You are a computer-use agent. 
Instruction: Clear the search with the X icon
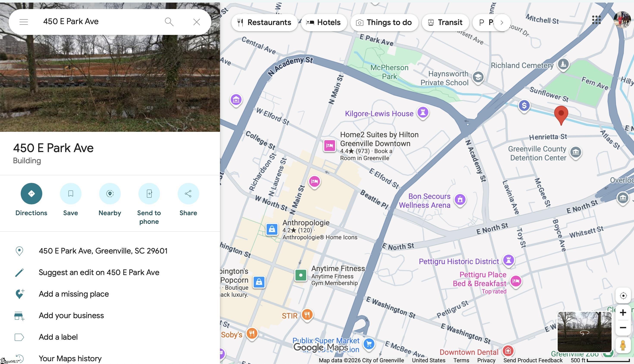(x=197, y=22)
